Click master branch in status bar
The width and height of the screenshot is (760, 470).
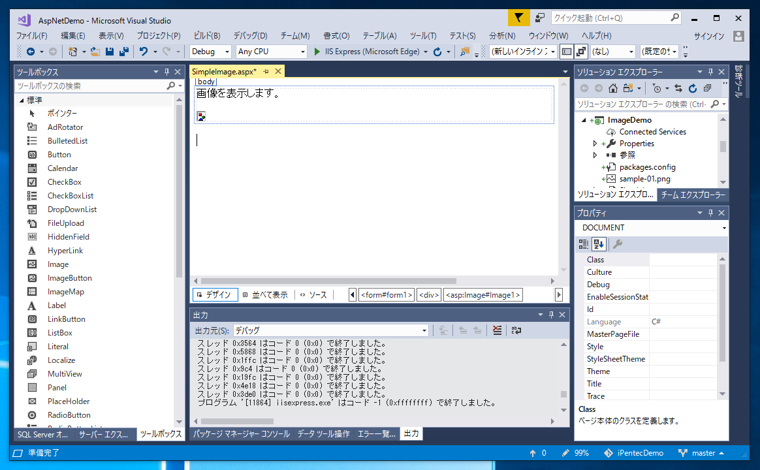coord(701,453)
